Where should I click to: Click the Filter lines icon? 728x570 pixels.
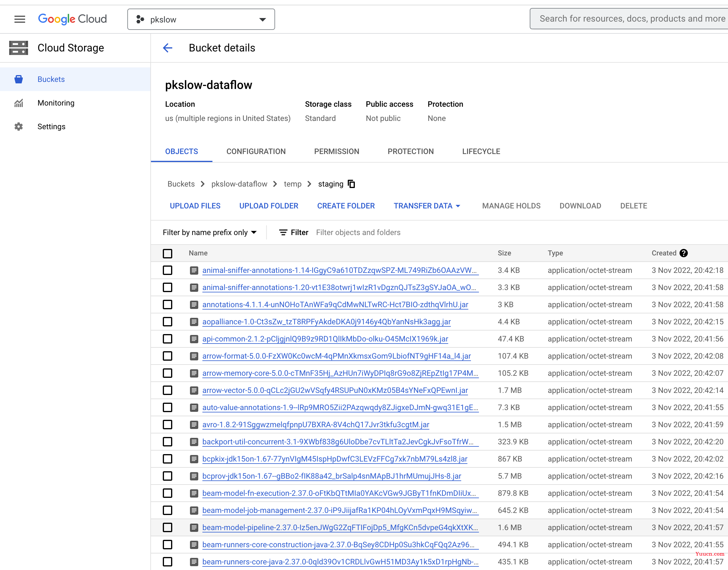tap(283, 232)
